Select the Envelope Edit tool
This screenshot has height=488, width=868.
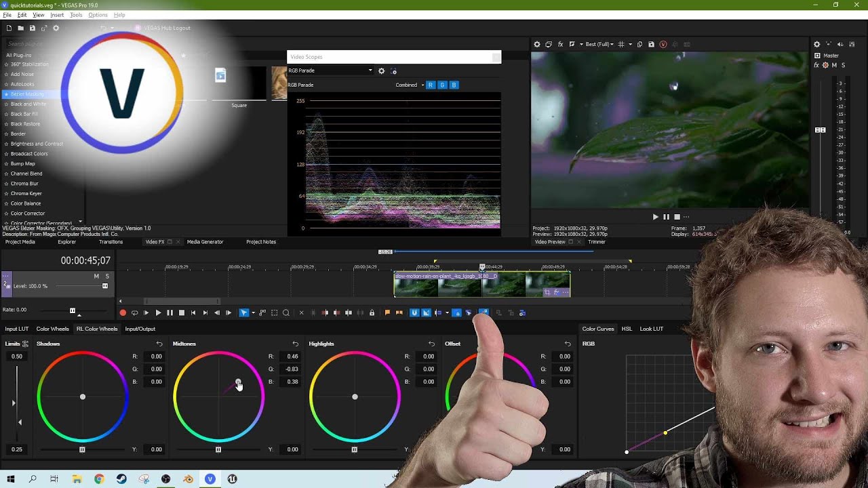coord(262,312)
